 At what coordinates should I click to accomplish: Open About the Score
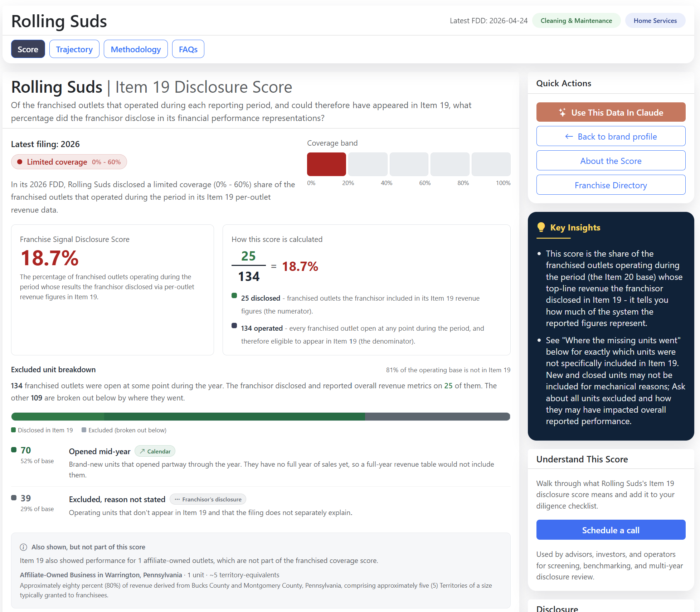(611, 160)
